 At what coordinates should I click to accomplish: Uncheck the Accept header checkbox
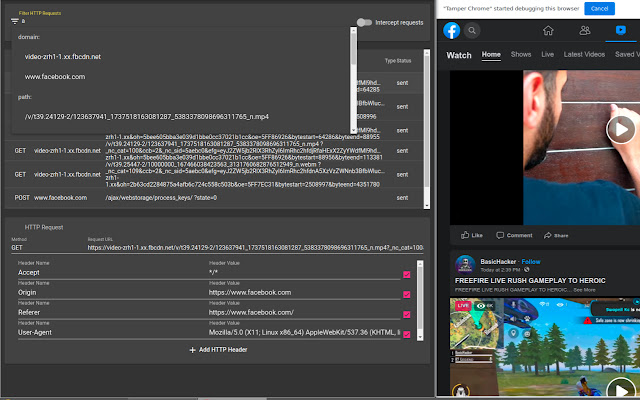406,273
